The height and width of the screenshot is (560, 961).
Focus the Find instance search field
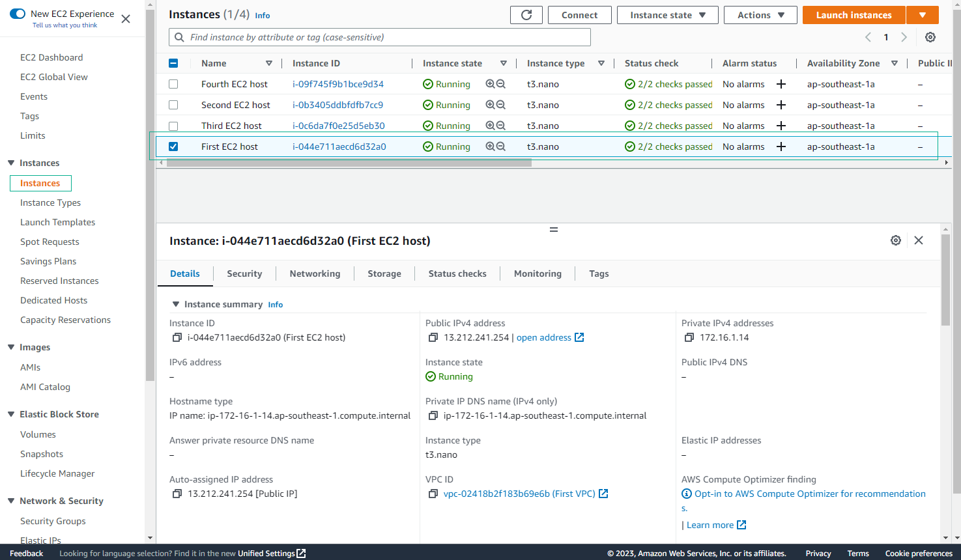[380, 37]
